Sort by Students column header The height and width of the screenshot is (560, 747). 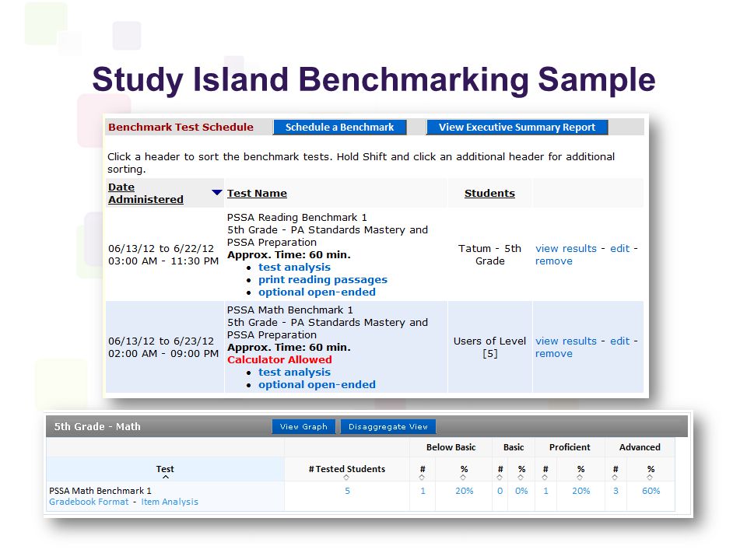click(489, 194)
